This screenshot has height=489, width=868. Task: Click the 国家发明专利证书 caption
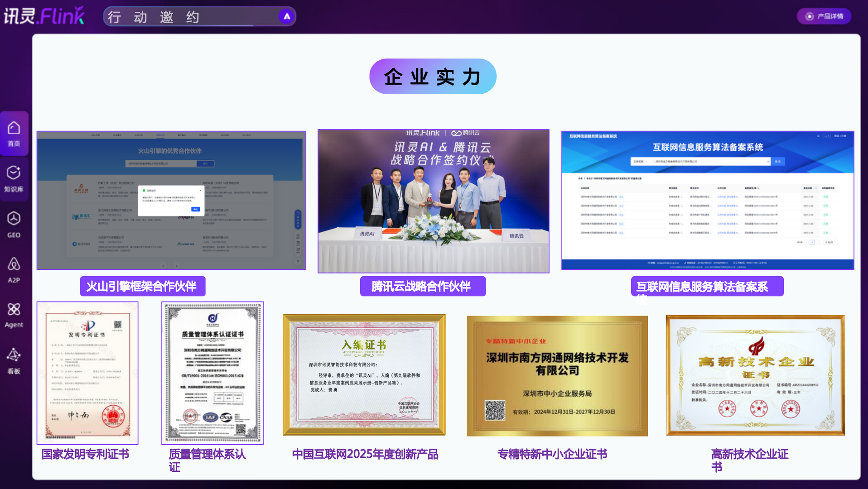click(x=85, y=454)
